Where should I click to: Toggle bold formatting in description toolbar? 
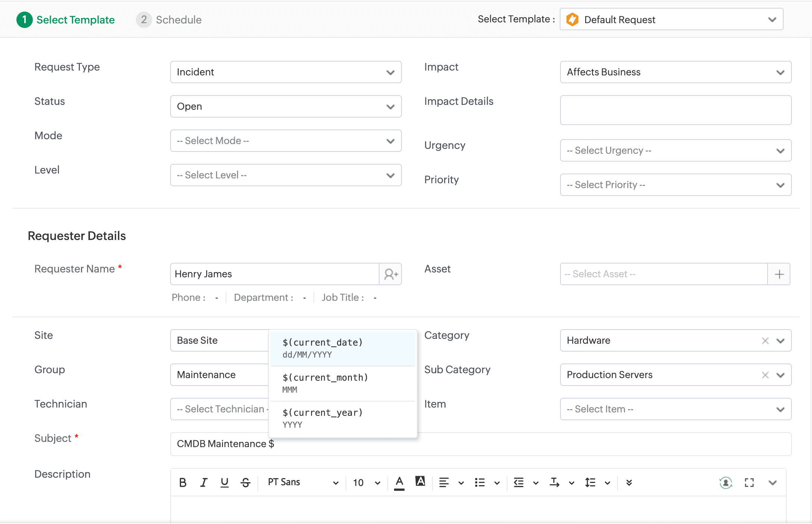click(x=182, y=483)
